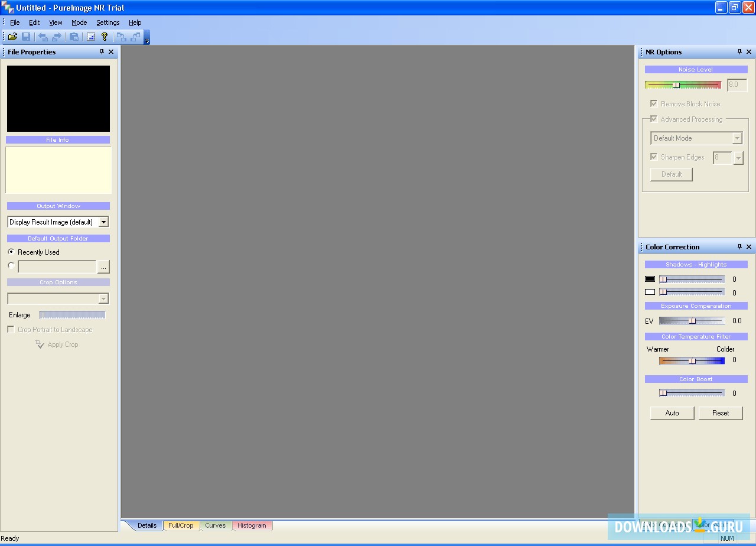This screenshot has height=546, width=756.
Task: Click the first window-swap toolbar icon
Action: (x=121, y=37)
